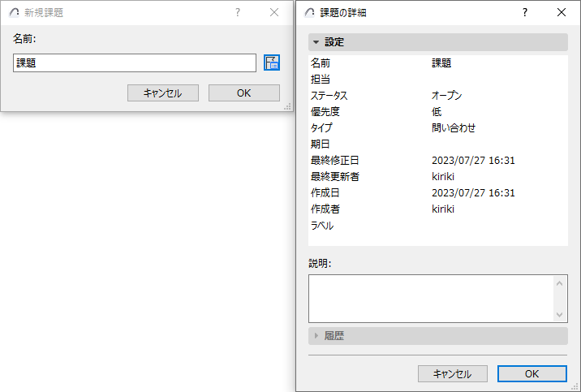This screenshot has width=581, height=392.
Task: Select the 名前 row with value 課題
Action: point(438,63)
